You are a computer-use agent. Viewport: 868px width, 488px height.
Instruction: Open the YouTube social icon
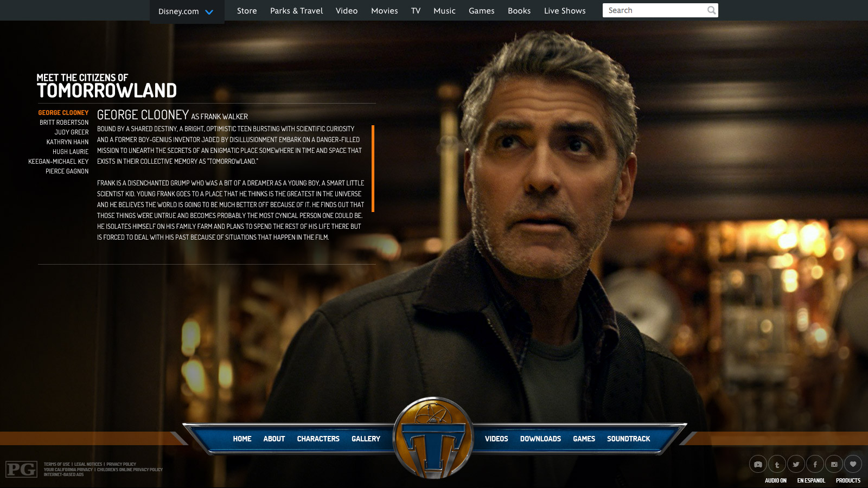(758, 464)
